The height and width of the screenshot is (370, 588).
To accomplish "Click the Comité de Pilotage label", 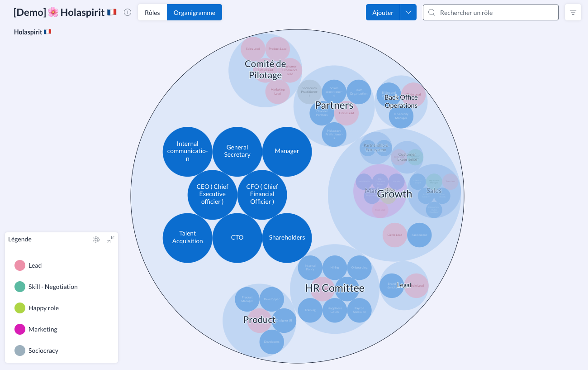I will tap(266, 70).
